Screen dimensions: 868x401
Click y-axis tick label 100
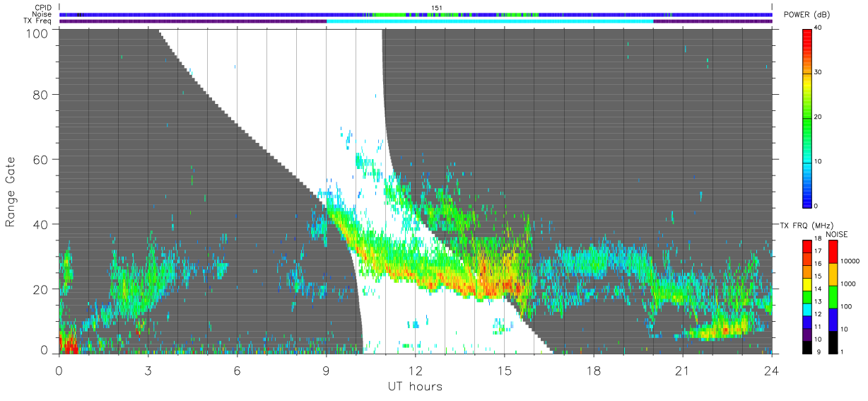(38, 33)
